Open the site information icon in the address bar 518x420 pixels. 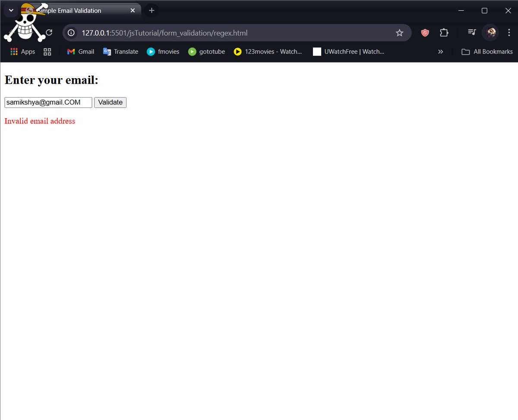click(71, 33)
